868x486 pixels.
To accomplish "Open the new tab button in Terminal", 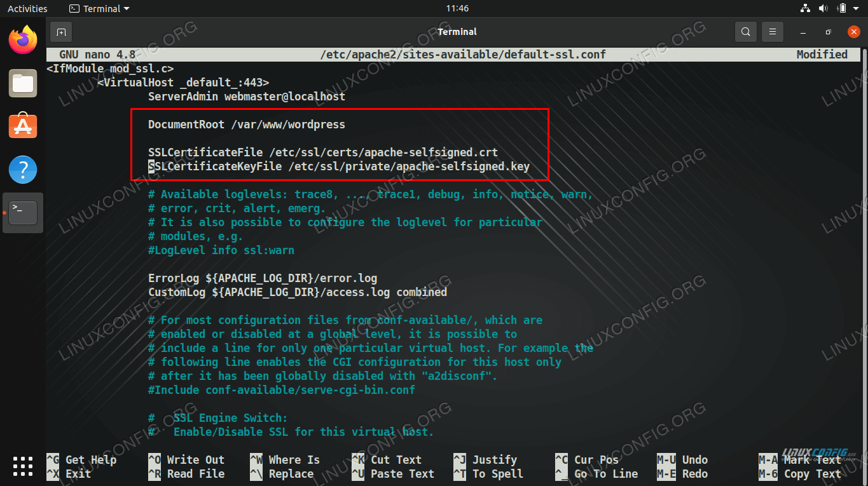I will pos(61,32).
